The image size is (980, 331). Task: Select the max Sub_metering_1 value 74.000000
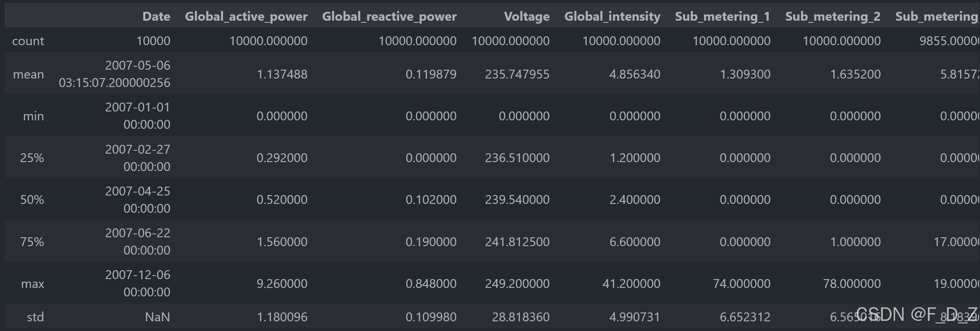[742, 284]
